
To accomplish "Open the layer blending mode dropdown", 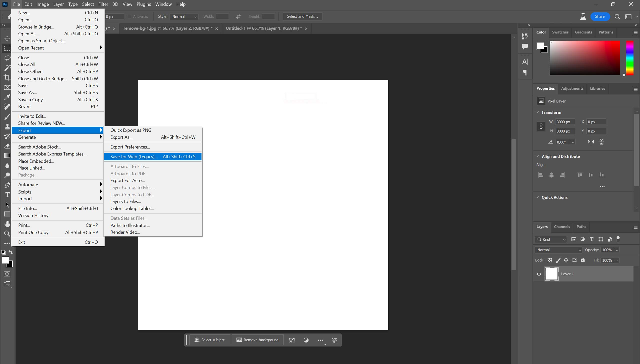I will [x=558, y=250].
